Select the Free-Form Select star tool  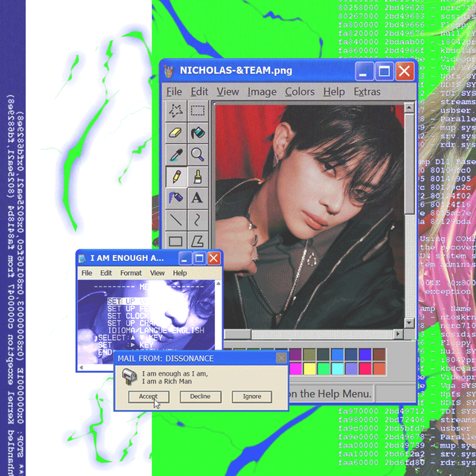[x=176, y=111]
